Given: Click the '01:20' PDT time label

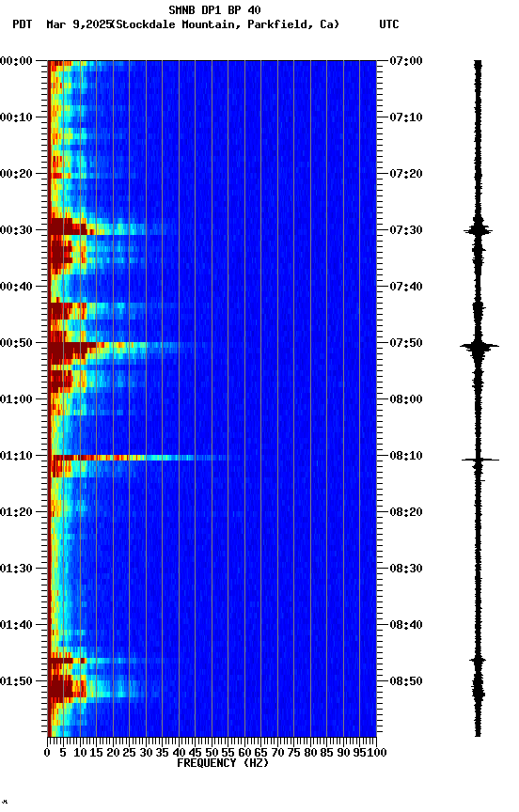Looking at the screenshot, I should tap(16, 513).
